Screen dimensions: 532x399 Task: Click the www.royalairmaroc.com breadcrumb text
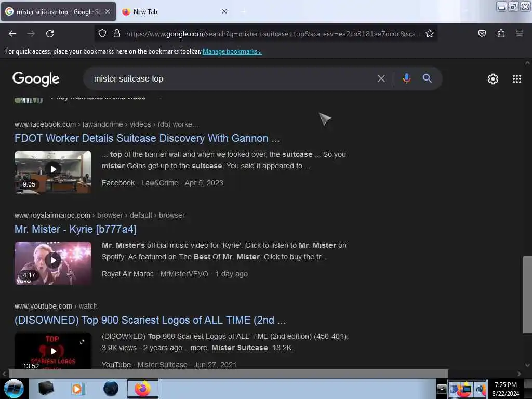(52, 216)
